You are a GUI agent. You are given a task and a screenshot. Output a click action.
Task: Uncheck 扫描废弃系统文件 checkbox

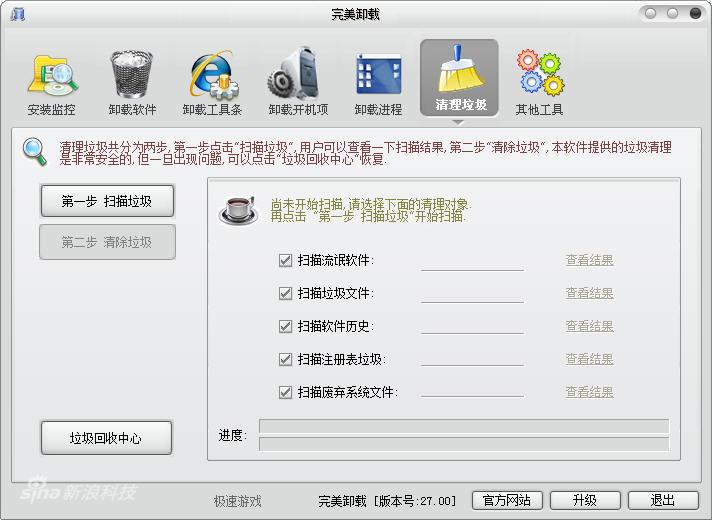click(x=286, y=392)
